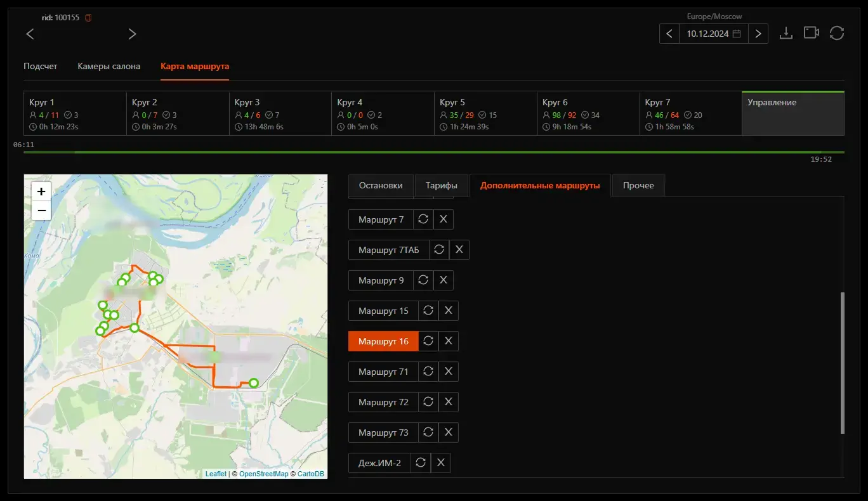Click the green timeline progress bar

(x=434, y=152)
